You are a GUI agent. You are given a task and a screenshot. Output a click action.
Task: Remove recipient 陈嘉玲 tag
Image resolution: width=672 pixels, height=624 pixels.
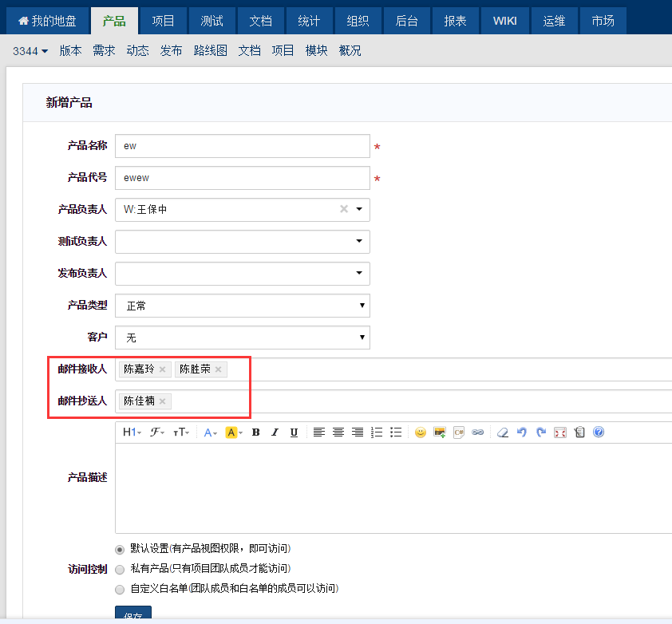point(163,369)
